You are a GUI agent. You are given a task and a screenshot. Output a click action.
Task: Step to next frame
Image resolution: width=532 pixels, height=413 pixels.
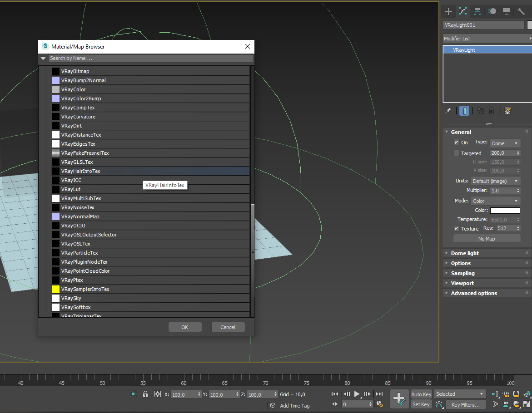tap(368, 393)
